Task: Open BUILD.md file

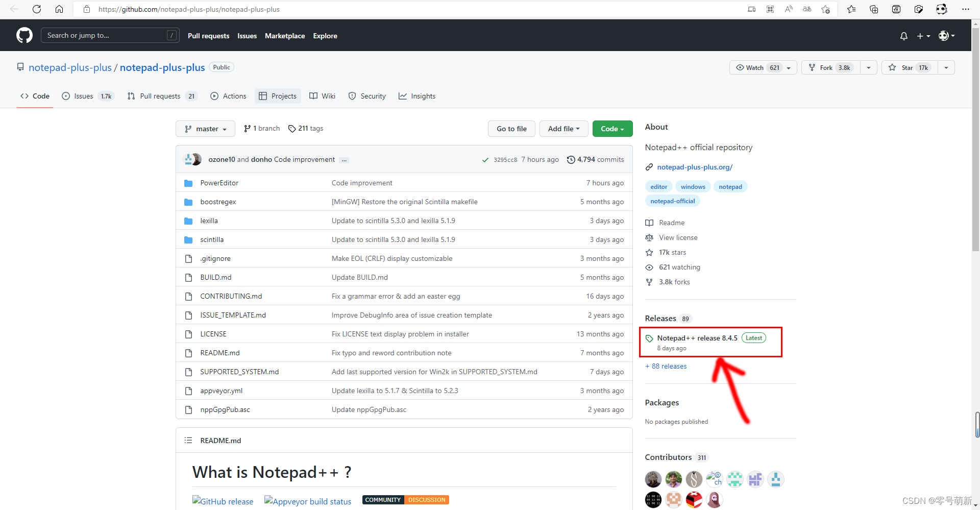Action: pyautogui.click(x=216, y=277)
